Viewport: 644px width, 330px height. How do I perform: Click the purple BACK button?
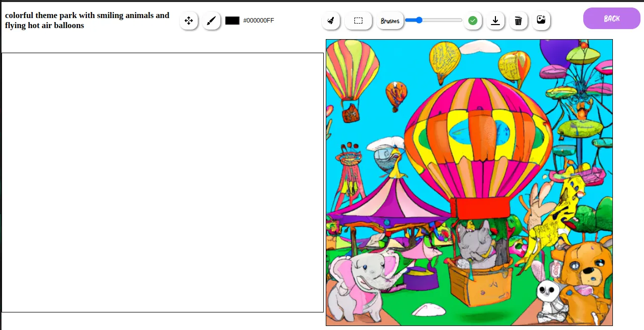(x=612, y=19)
